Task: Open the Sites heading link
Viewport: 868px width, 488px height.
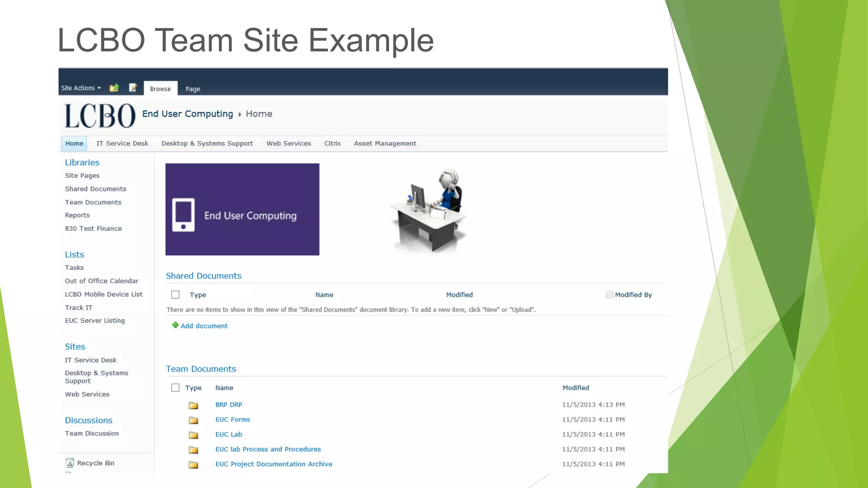Action: point(75,347)
